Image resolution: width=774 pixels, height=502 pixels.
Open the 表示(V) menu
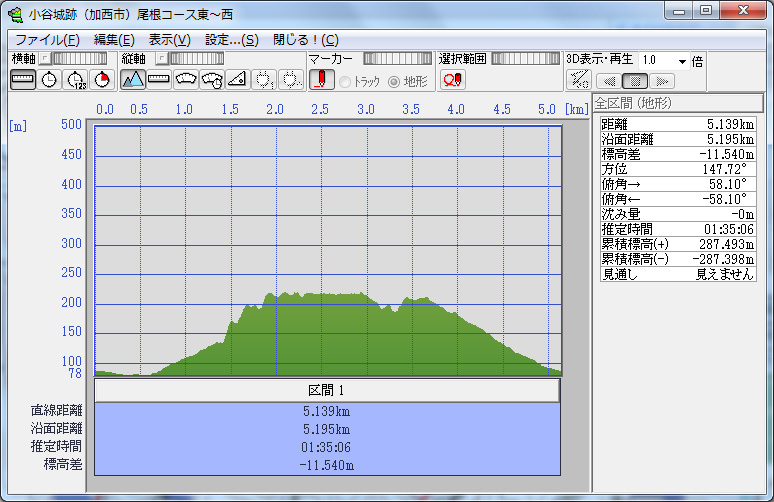169,39
